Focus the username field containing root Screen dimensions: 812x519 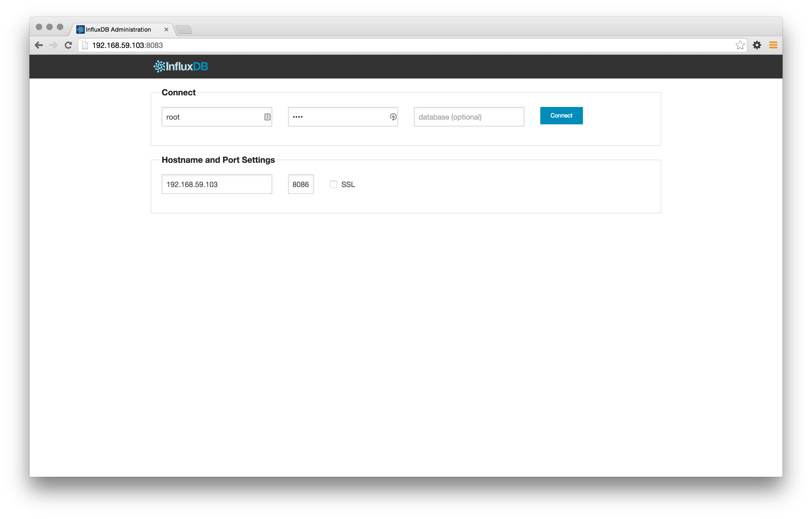pos(217,117)
